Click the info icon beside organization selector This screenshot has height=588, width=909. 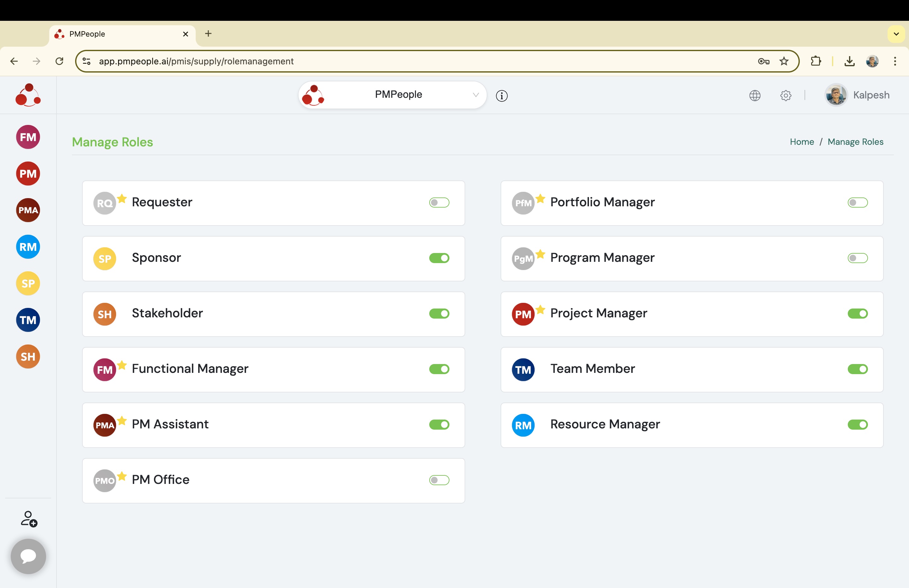click(502, 96)
